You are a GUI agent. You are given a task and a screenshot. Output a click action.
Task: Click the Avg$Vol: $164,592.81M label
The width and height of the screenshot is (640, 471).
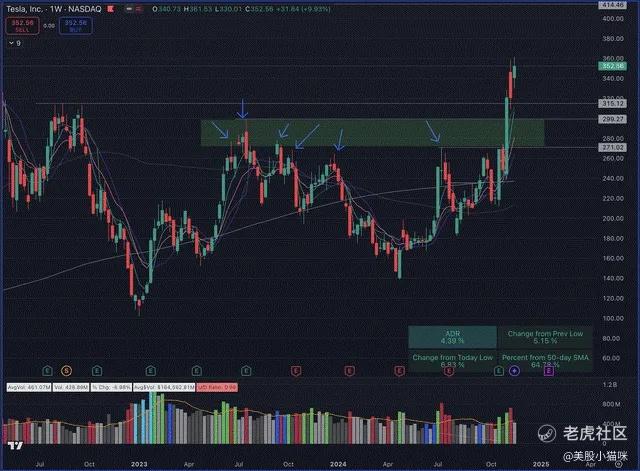164,387
